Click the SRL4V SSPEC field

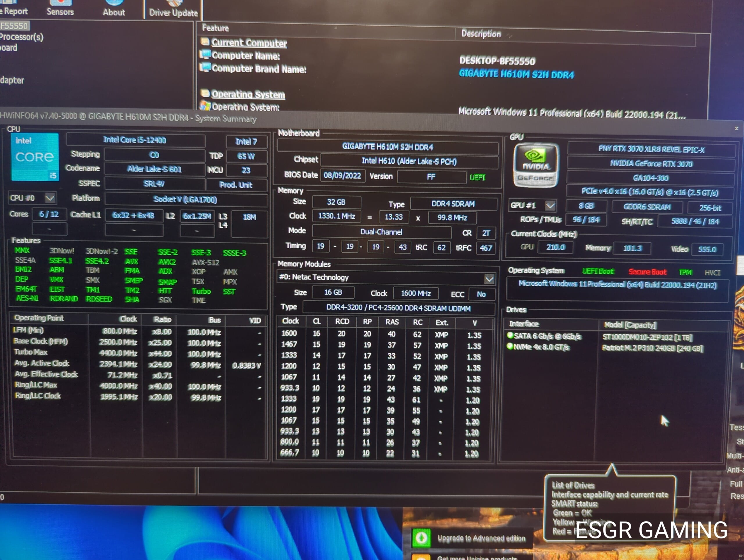(x=154, y=184)
